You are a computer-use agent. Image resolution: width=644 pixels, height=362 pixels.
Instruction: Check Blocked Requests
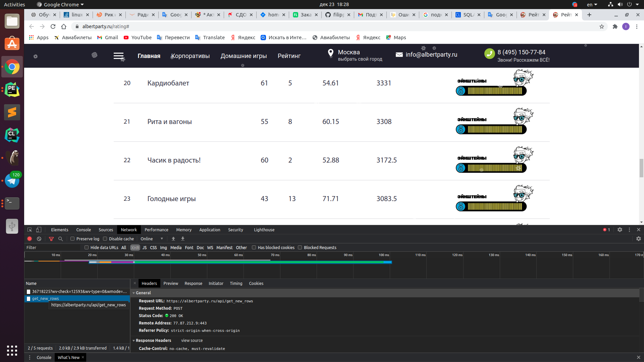[x=300, y=247]
